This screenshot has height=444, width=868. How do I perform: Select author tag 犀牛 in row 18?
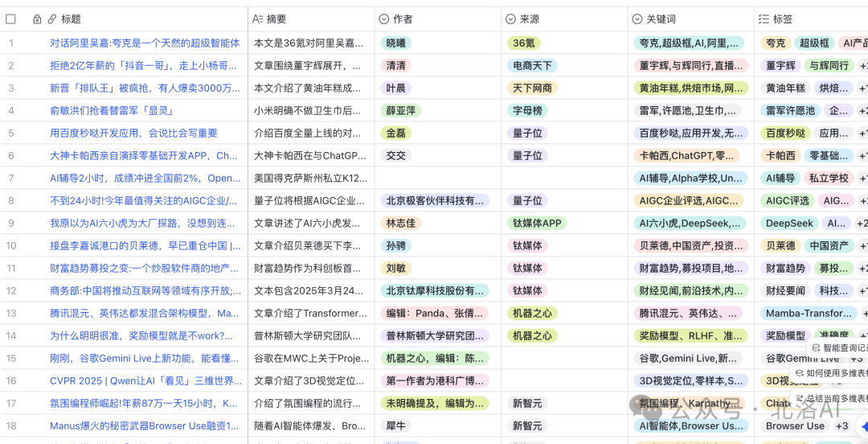coord(395,426)
